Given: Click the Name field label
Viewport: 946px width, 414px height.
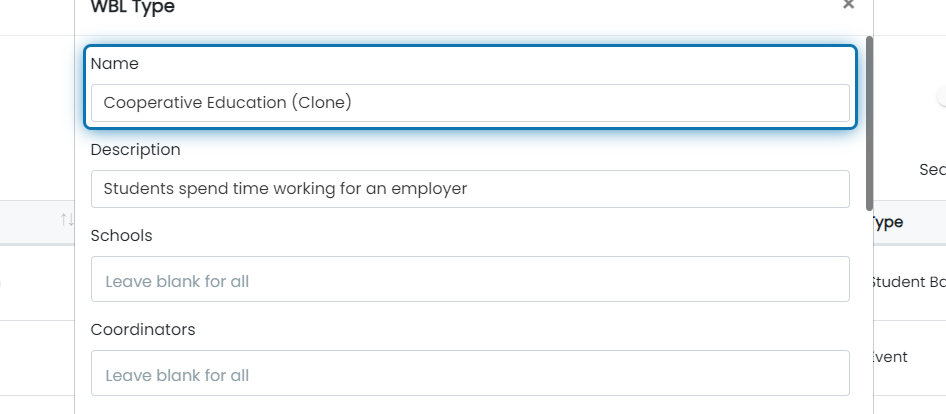Looking at the screenshot, I should 115,64.
